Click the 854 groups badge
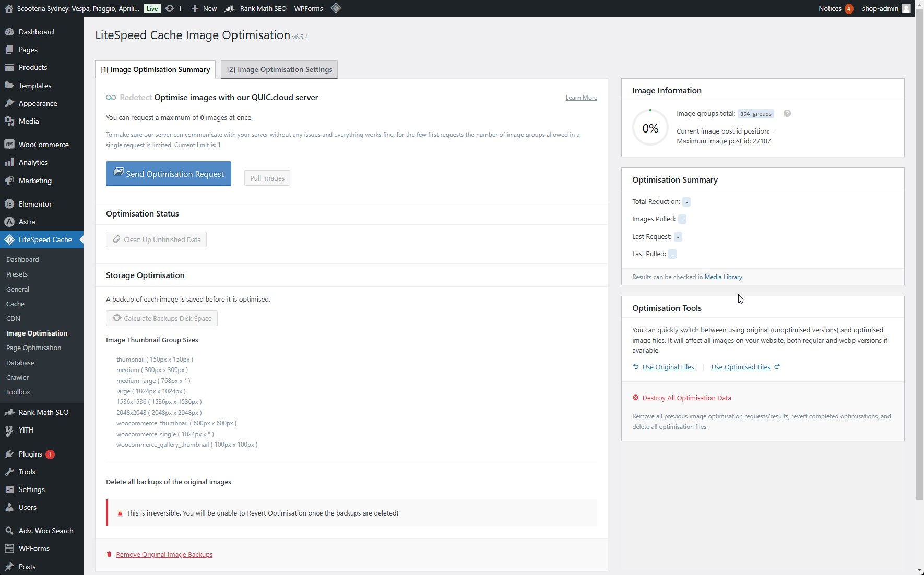Screen dimensions: 924x575 pyautogui.click(x=755, y=114)
